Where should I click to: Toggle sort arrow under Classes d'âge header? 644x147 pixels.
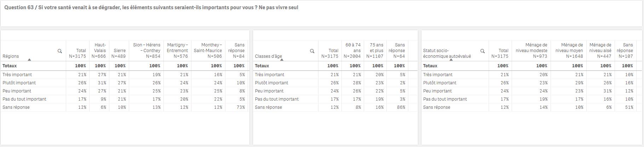282,60
